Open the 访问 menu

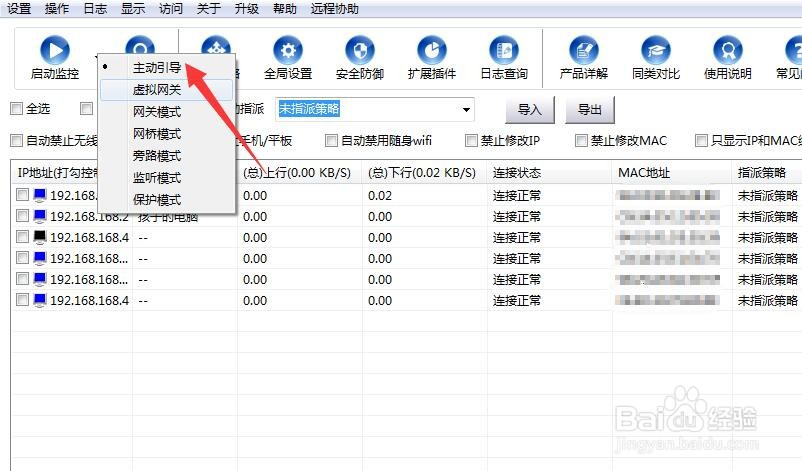pyautogui.click(x=171, y=9)
